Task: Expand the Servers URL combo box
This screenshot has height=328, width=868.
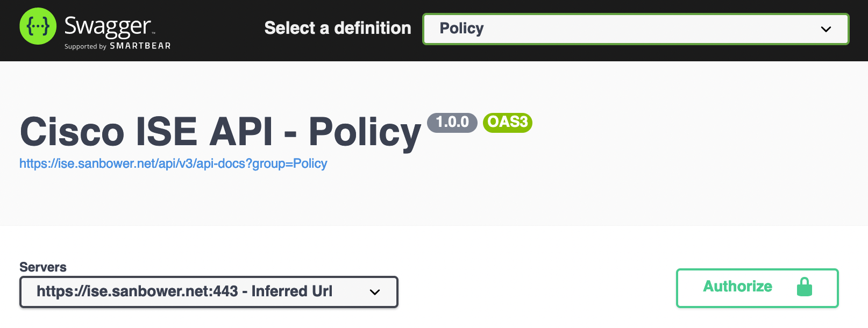Action: (209, 292)
